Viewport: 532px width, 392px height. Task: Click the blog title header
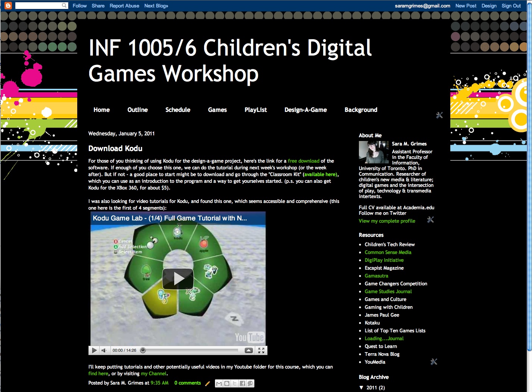tap(230, 60)
